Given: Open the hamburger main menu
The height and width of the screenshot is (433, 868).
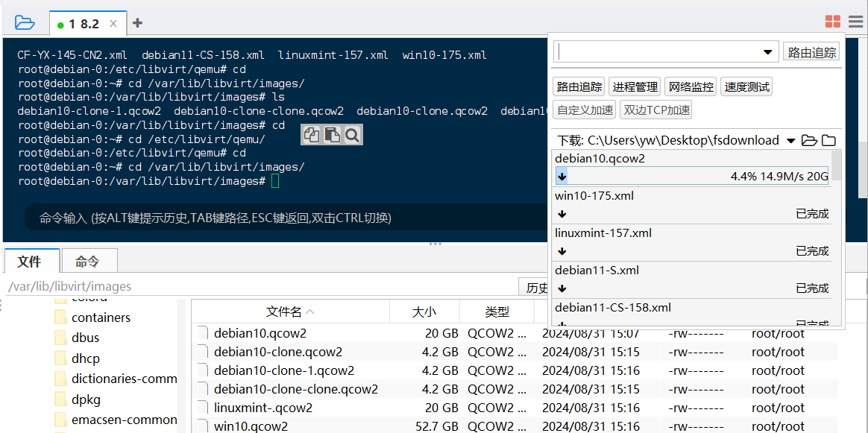Looking at the screenshot, I should (x=855, y=22).
